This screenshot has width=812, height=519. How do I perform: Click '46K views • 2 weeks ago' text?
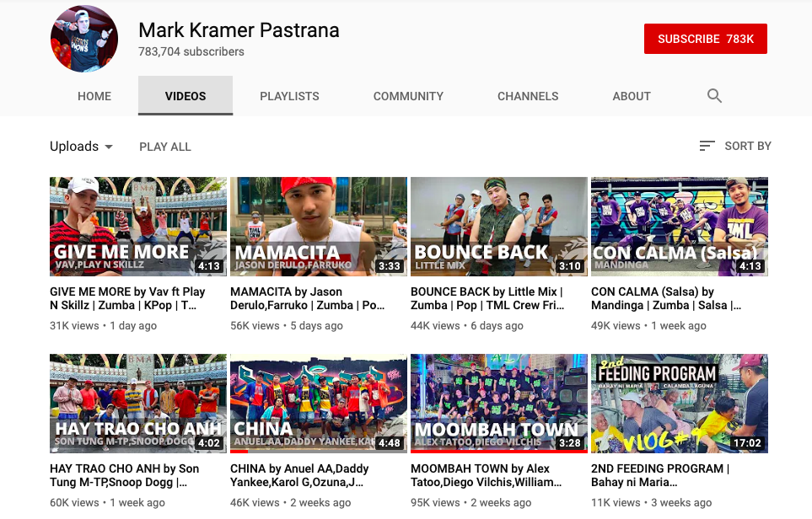291,502
